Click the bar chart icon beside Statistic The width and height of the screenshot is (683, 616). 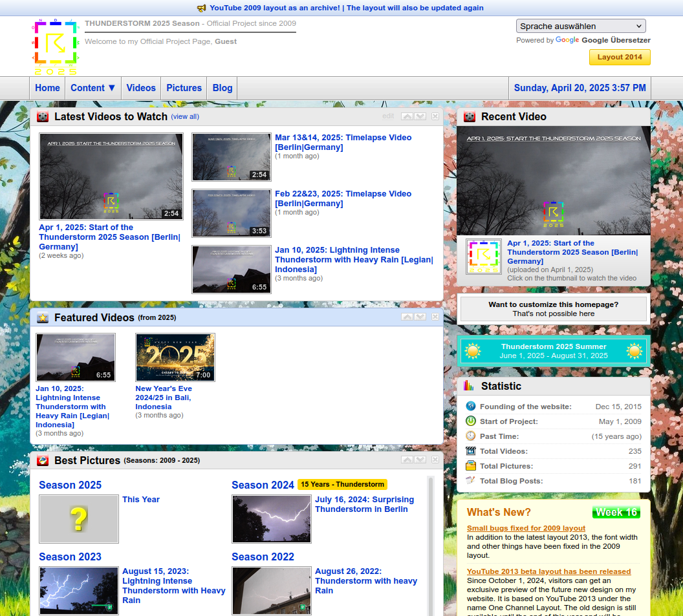point(470,386)
